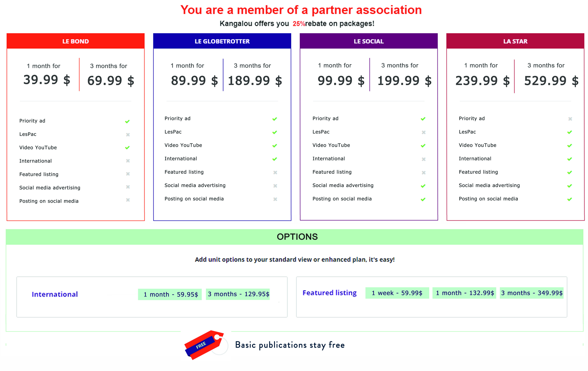Select International 3 months - 129.95$ option

click(x=238, y=294)
